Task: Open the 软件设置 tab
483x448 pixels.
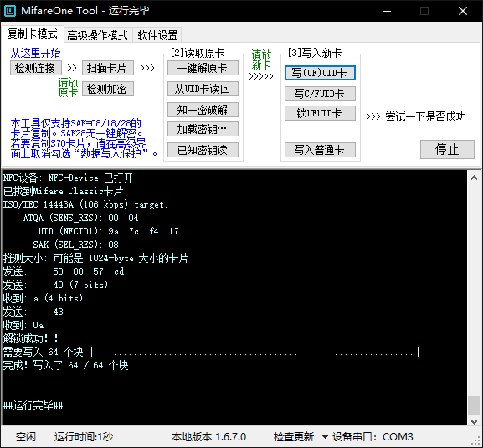Action: tap(157, 35)
